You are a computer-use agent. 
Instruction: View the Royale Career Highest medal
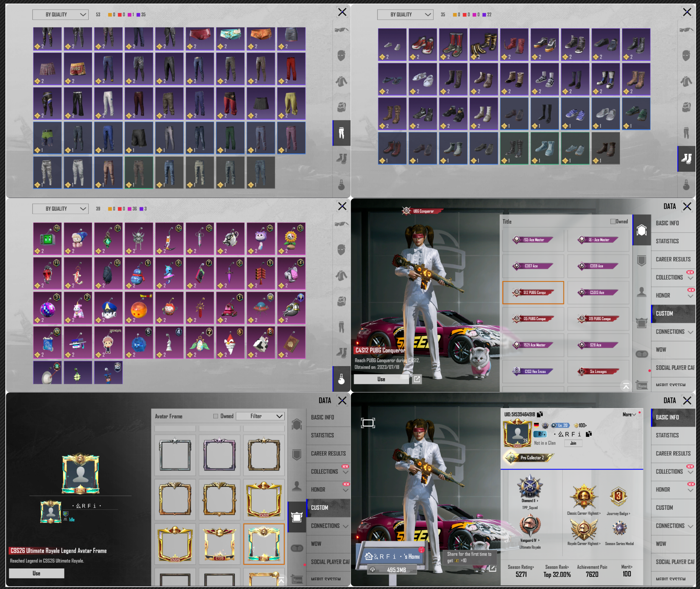(x=584, y=530)
